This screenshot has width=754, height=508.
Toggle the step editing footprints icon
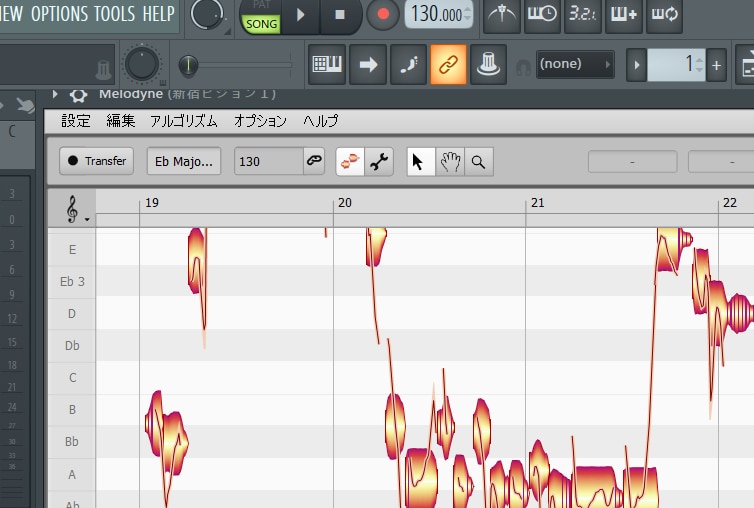[408, 64]
